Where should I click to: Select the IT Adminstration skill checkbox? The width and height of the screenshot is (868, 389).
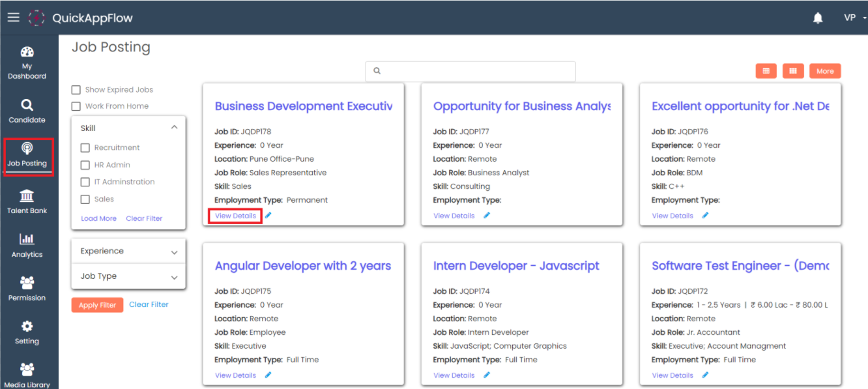(85, 182)
